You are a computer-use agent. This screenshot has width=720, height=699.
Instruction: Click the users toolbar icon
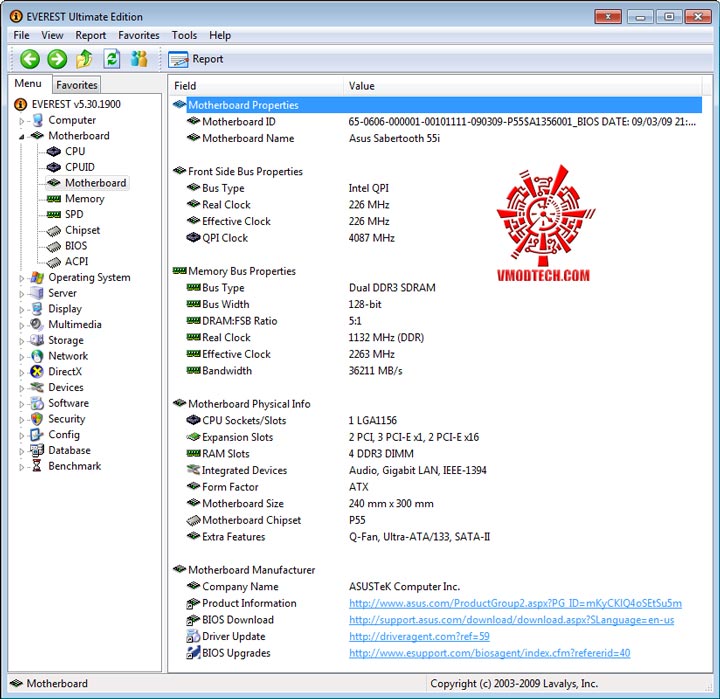(139, 59)
